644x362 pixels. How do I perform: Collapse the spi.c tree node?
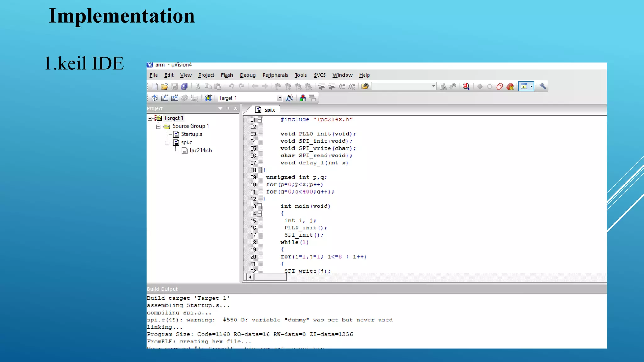click(167, 143)
